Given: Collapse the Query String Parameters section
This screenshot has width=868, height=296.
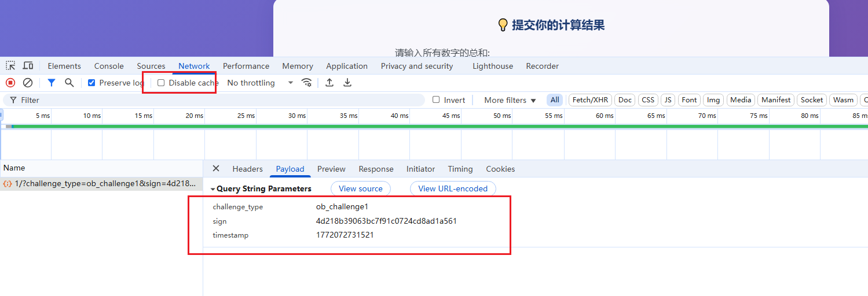Looking at the screenshot, I should coord(213,189).
